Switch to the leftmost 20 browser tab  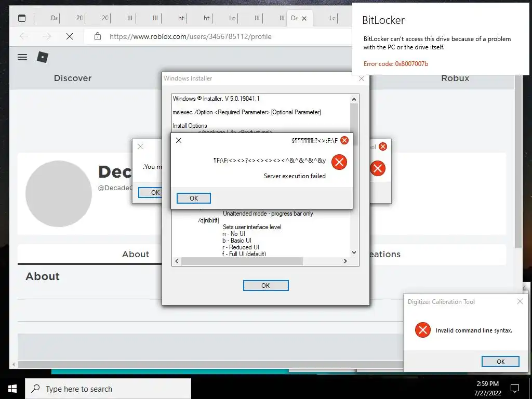click(x=79, y=18)
